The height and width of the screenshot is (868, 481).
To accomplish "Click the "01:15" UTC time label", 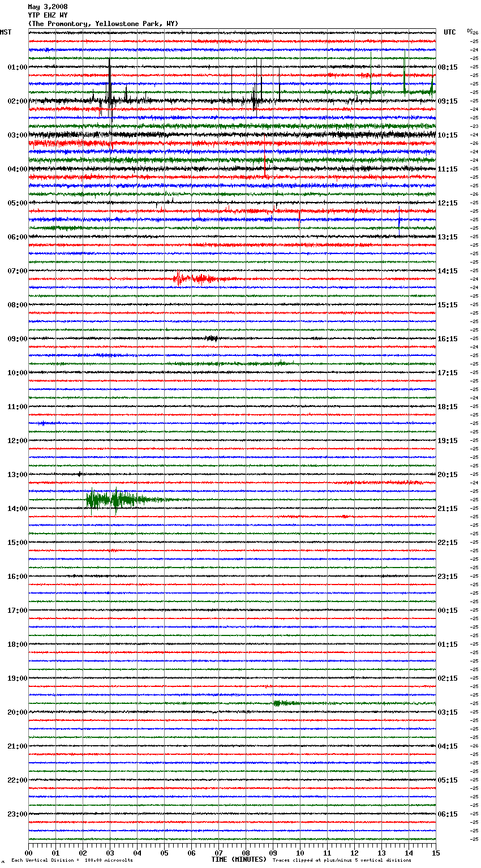I will click(448, 644).
